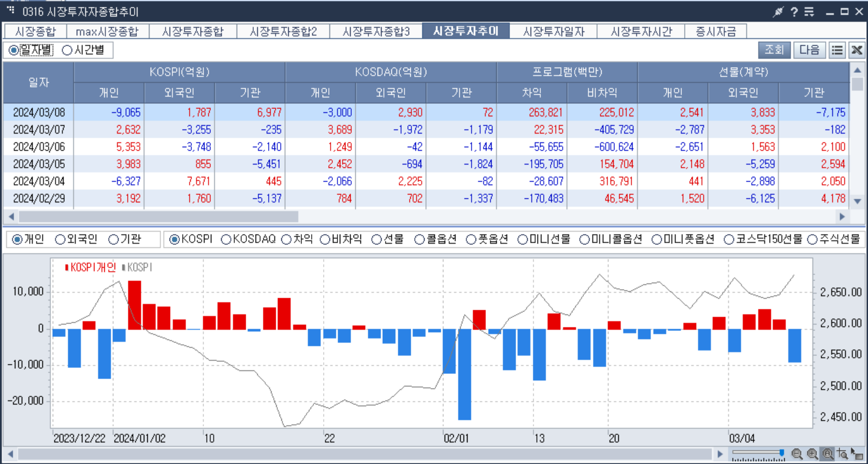The image size is (868, 464).
Task: Click the Excel export X icon
Action: tap(857, 50)
